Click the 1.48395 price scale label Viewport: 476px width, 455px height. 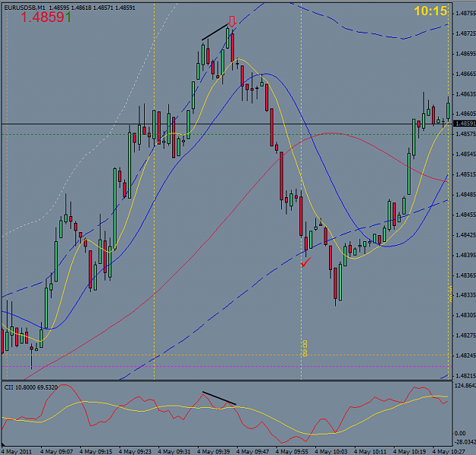(465, 255)
